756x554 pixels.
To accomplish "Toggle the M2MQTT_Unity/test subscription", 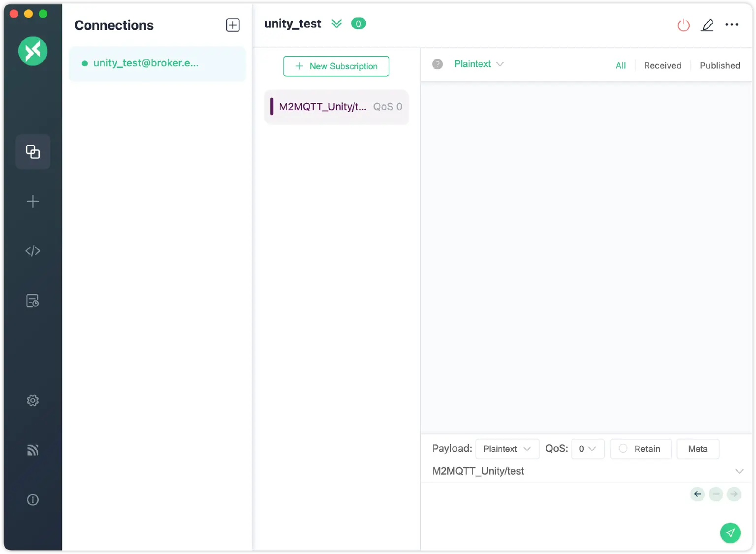I will click(336, 107).
